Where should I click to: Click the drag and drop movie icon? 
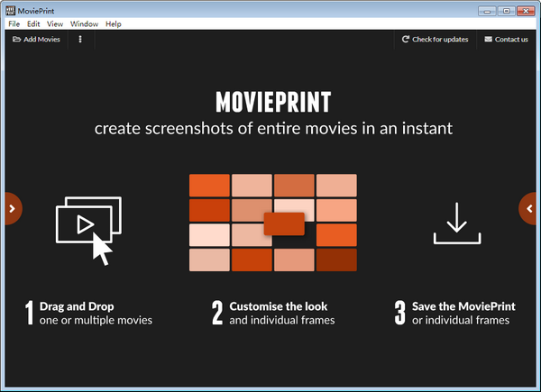click(87, 229)
